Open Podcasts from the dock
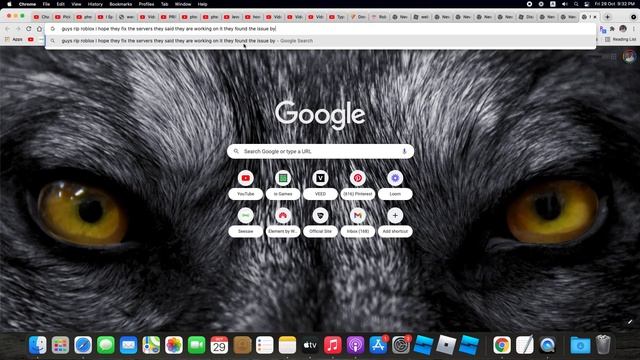Screen dimensions: 640x360 355,345
